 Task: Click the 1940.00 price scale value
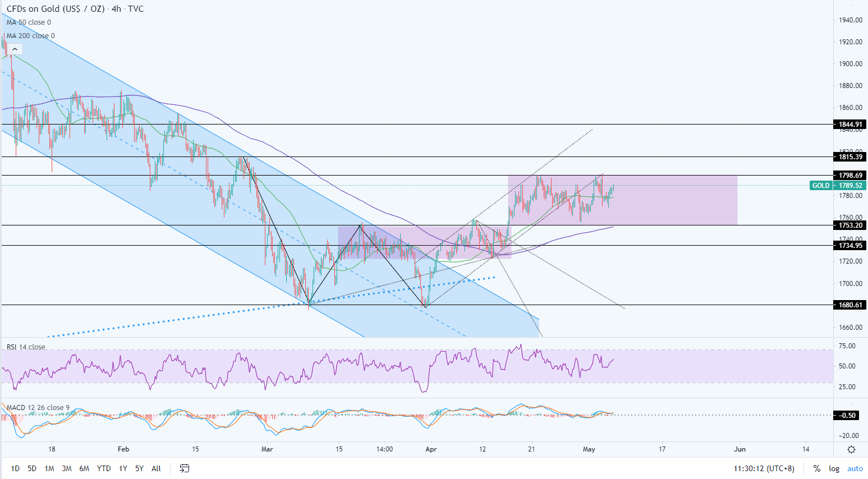click(x=851, y=20)
